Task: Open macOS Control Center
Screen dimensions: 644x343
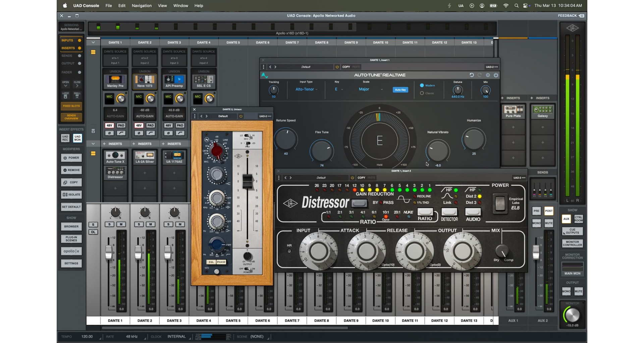Action: coord(526,6)
